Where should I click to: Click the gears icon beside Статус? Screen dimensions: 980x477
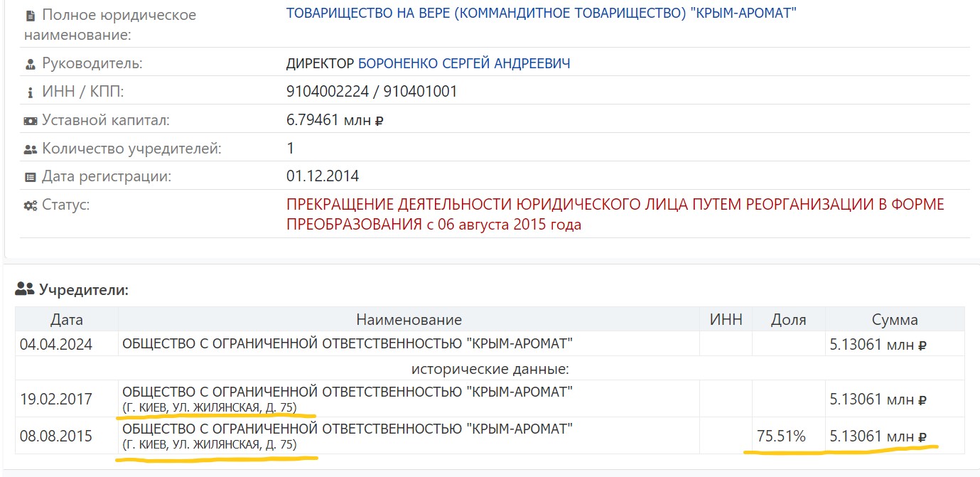pos(30,205)
